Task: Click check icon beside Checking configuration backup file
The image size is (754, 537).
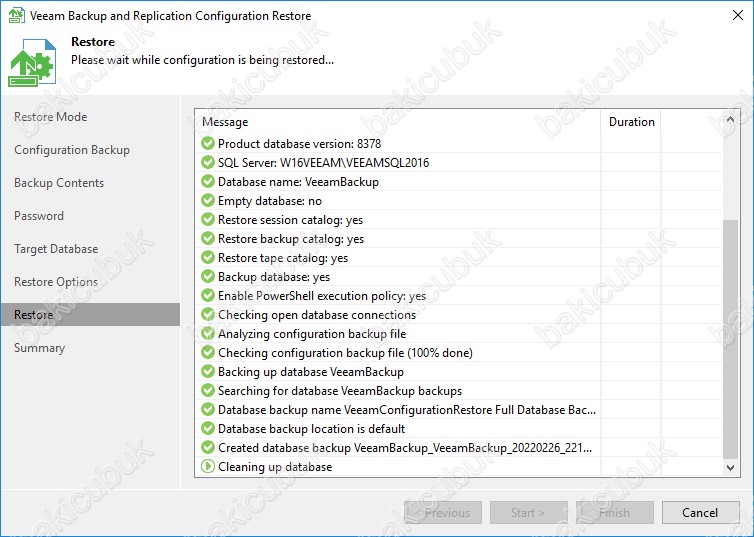Action: click(x=208, y=352)
